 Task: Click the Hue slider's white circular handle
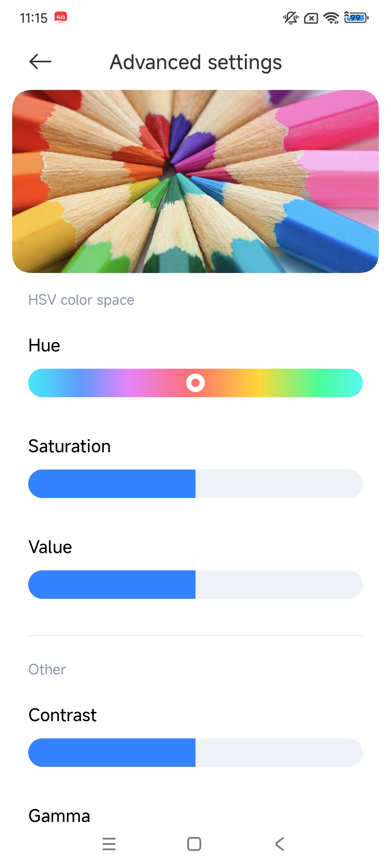(x=195, y=383)
